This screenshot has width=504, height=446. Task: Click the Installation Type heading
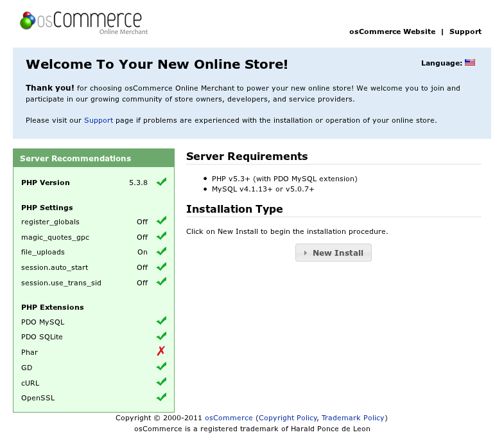click(234, 209)
